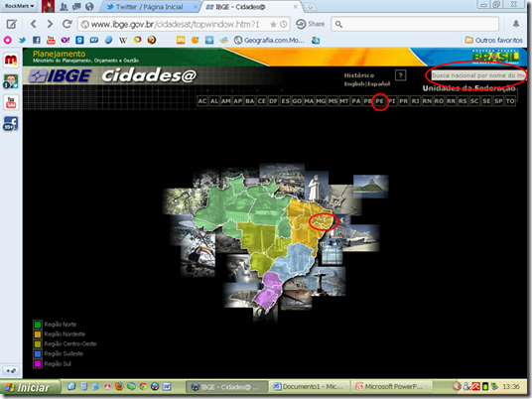Click the globe icon in top bar
This screenshot has height=399, width=532.
pos(89,6)
